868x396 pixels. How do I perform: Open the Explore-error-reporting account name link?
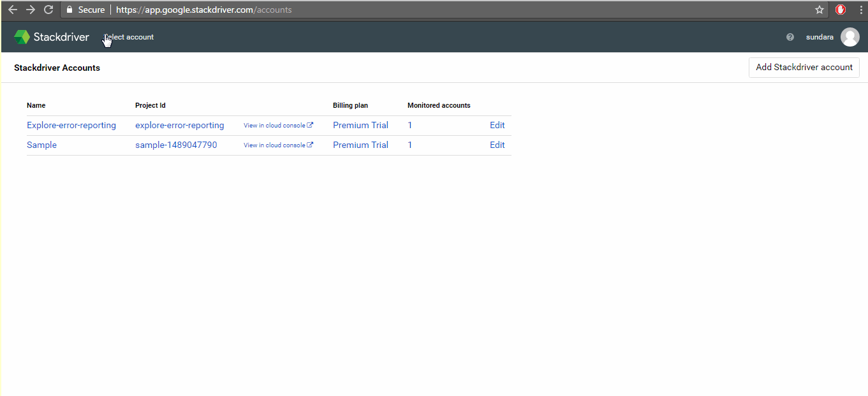[x=71, y=125]
